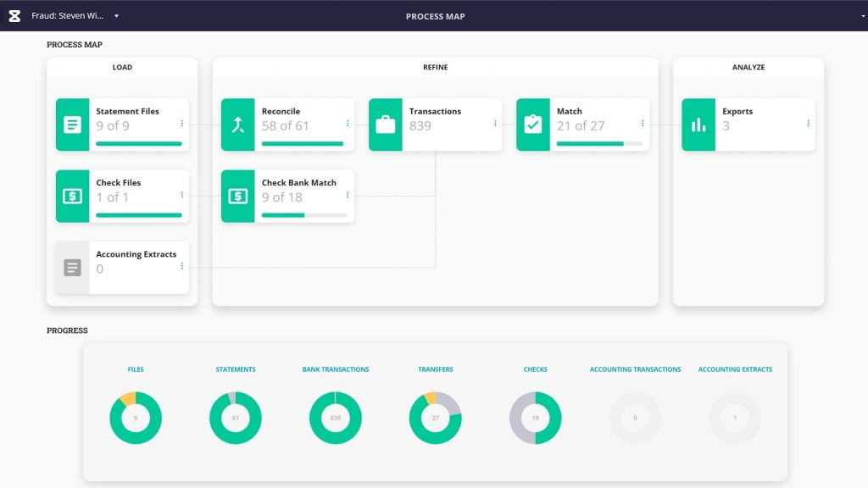Open the Fraud: Steven Wi... case dropdown
The width and height of the screenshot is (868, 488).
tap(75, 16)
